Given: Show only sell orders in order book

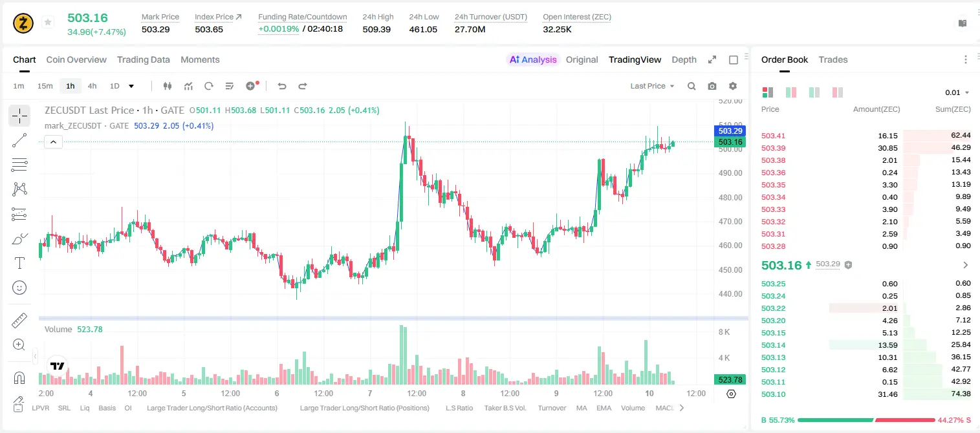Looking at the screenshot, I should (838, 92).
